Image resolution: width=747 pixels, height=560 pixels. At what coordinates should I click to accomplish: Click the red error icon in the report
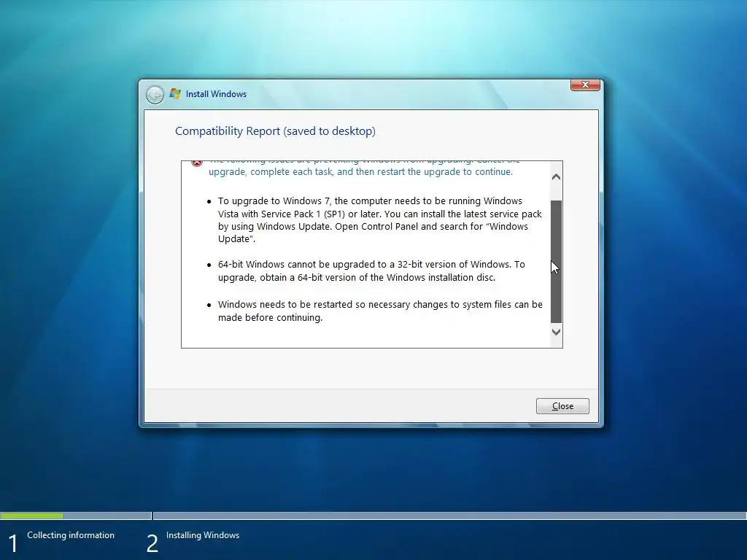point(197,163)
